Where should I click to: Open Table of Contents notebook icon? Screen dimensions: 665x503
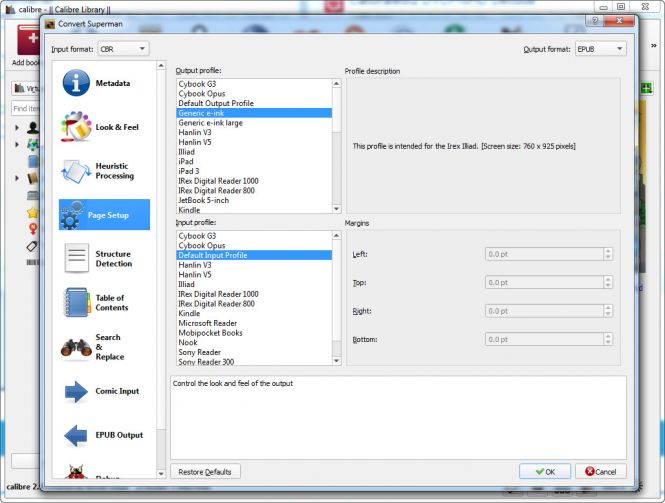coord(76,303)
